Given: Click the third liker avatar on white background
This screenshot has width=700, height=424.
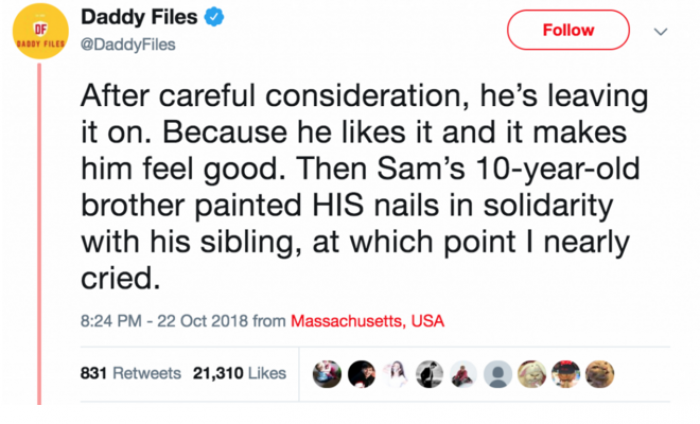Looking at the screenshot, I should click(397, 374).
